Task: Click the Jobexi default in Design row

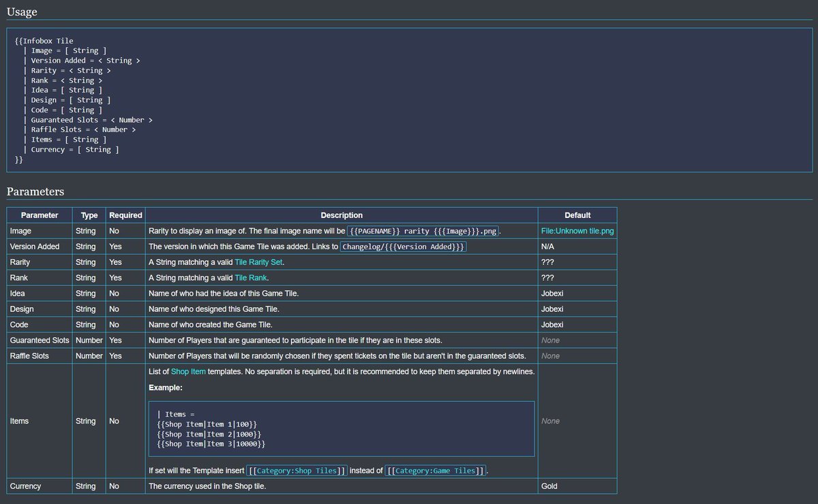Action: 552,309
